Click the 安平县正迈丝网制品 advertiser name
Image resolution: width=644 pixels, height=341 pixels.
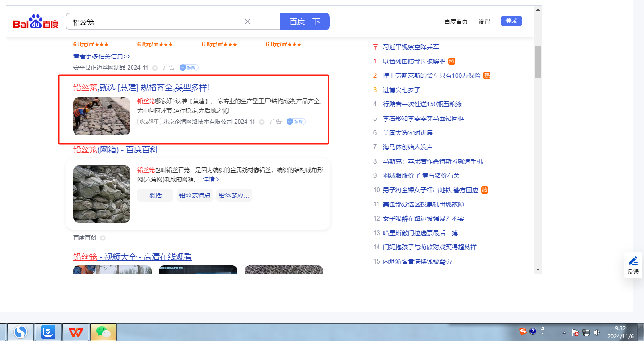tap(99, 68)
